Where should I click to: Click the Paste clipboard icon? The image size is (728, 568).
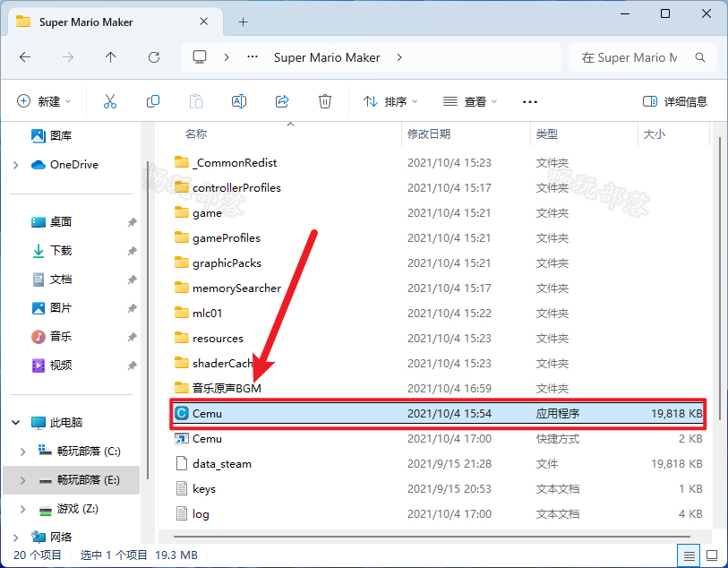tap(196, 101)
